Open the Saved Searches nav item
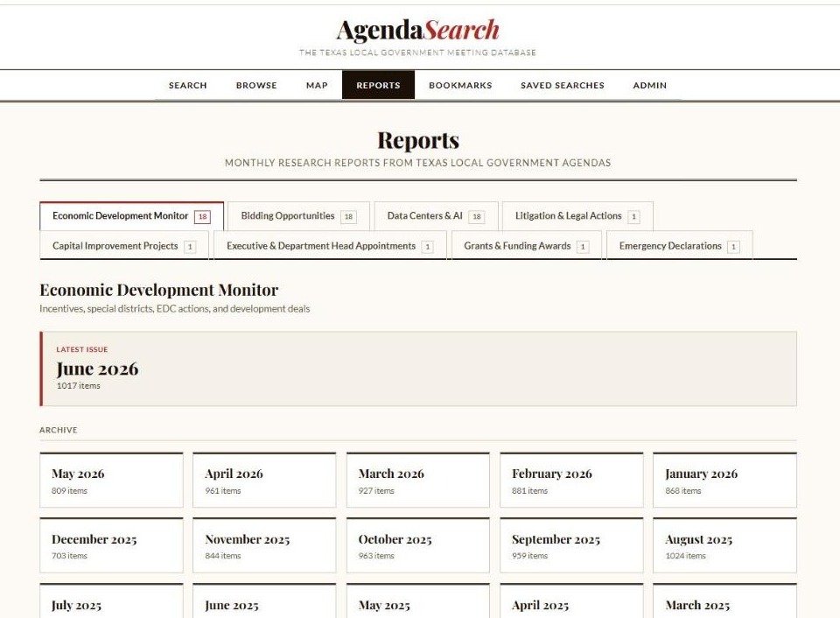840x618 pixels. [x=562, y=85]
